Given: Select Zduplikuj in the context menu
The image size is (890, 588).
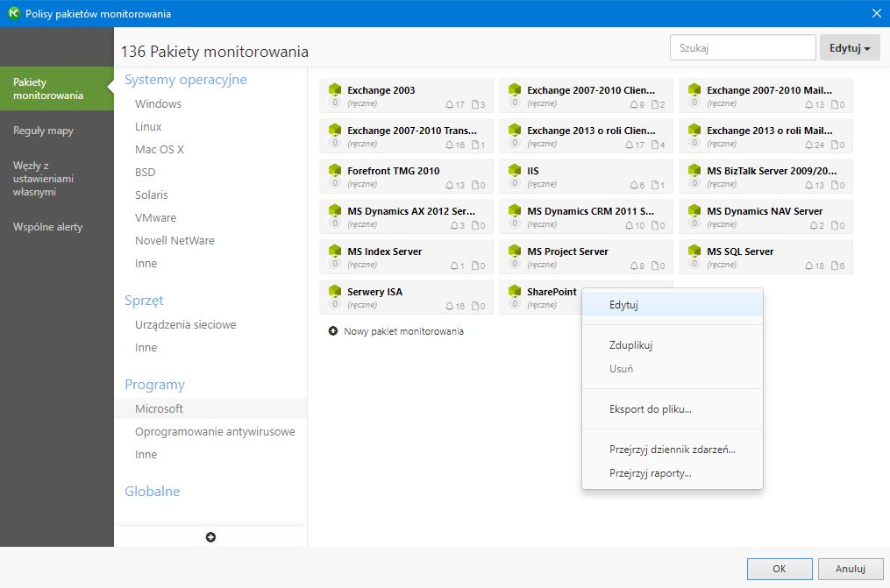Looking at the screenshot, I should [630, 345].
